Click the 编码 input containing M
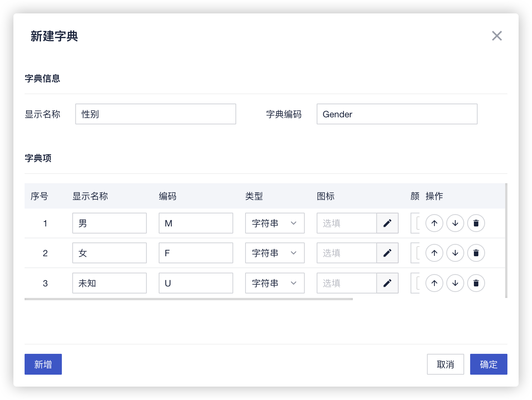532x400 pixels. point(196,223)
